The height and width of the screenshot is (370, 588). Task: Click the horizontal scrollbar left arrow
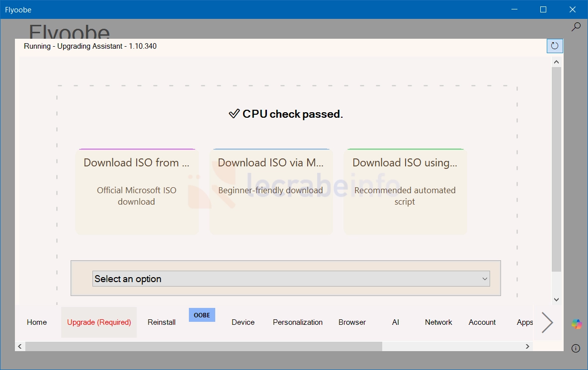[20, 346]
